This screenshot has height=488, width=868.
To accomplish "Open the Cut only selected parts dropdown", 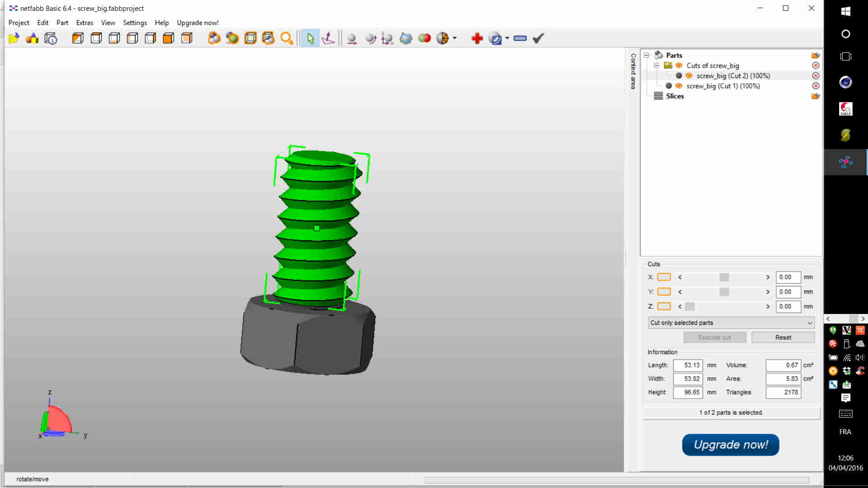I will click(x=731, y=323).
